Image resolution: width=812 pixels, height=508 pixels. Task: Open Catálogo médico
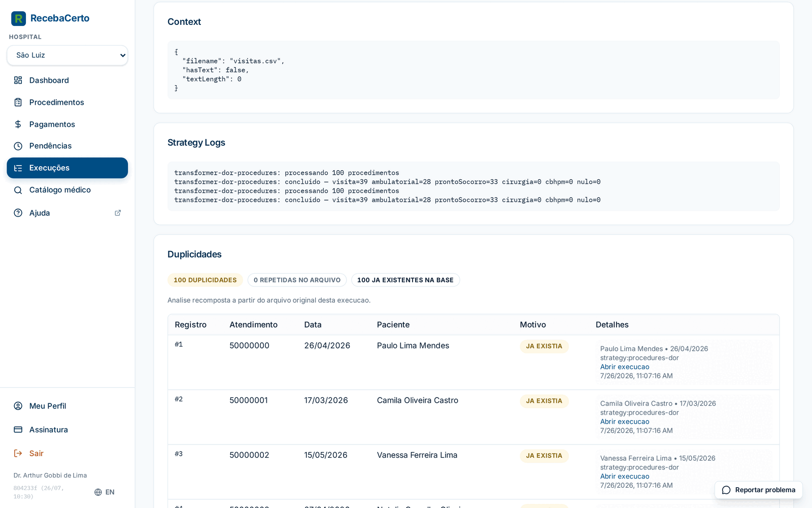(67, 190)
